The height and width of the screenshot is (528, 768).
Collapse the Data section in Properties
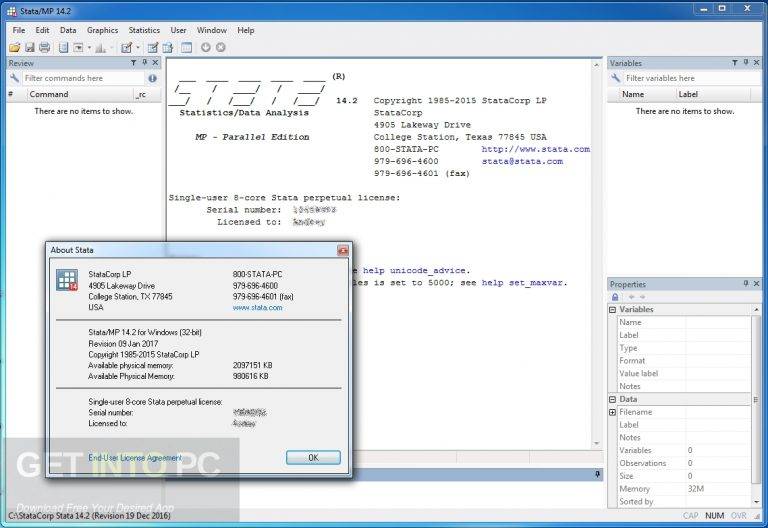pyautogui.click(x=612, y=399)
